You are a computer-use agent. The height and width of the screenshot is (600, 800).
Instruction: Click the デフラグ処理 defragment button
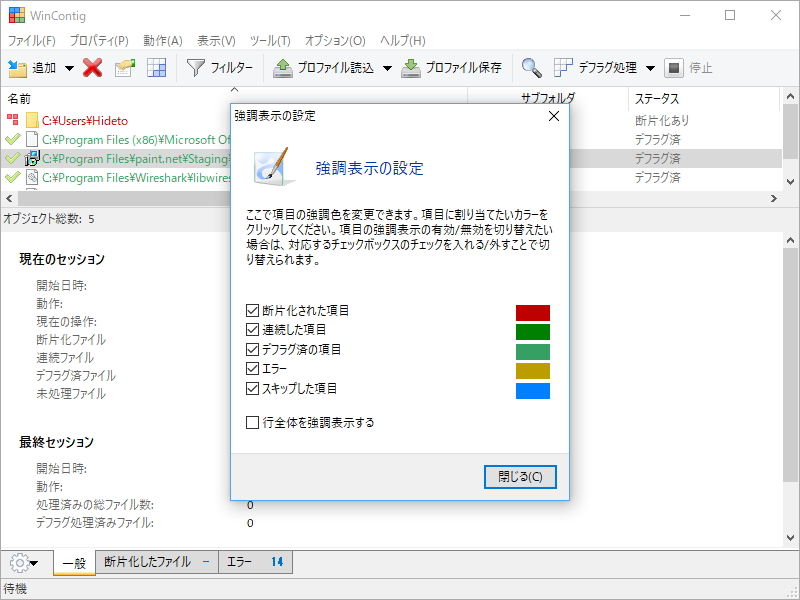595,67
